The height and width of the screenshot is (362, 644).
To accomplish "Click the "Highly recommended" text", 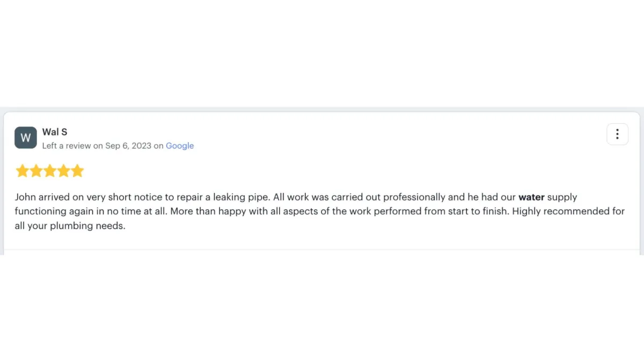I will [561, 211].
